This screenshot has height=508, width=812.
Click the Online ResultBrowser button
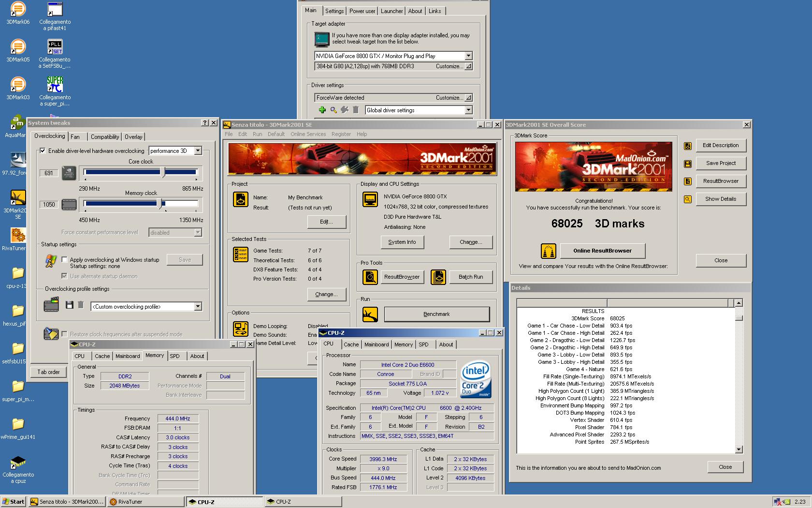pyautogui.click(x=602, y=251)
